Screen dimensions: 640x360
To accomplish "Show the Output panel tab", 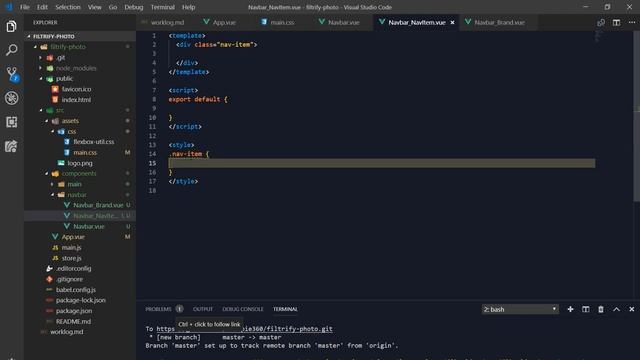I will (202, 309).
